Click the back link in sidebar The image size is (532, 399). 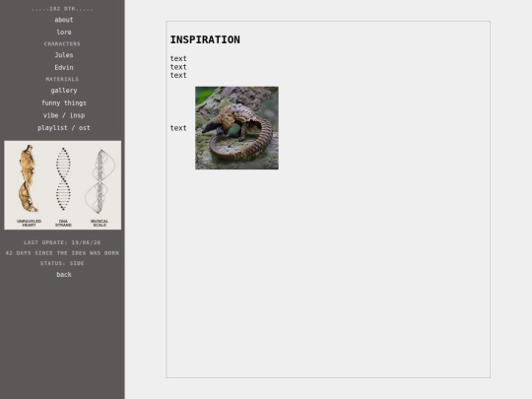click(x=64, y=275)
